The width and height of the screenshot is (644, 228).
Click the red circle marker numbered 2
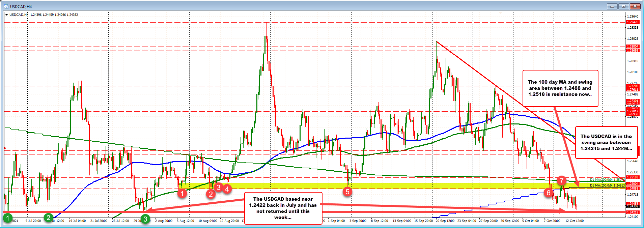click(x=211, y=194)
